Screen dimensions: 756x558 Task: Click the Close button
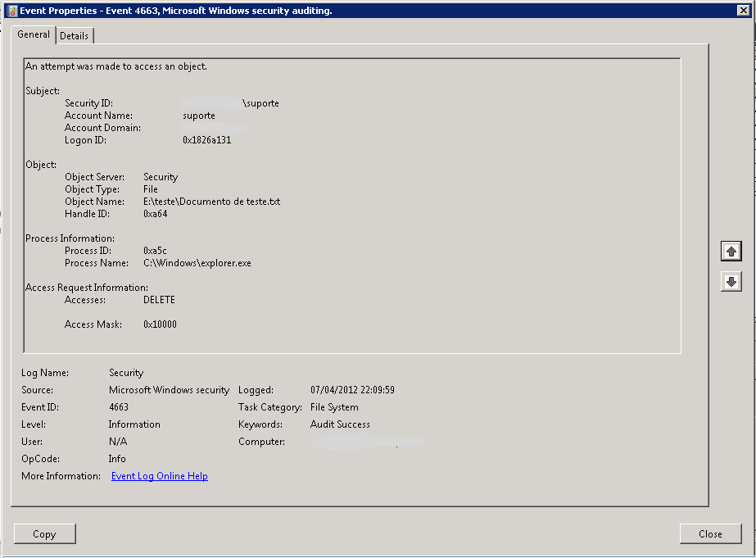click(710, 534)
